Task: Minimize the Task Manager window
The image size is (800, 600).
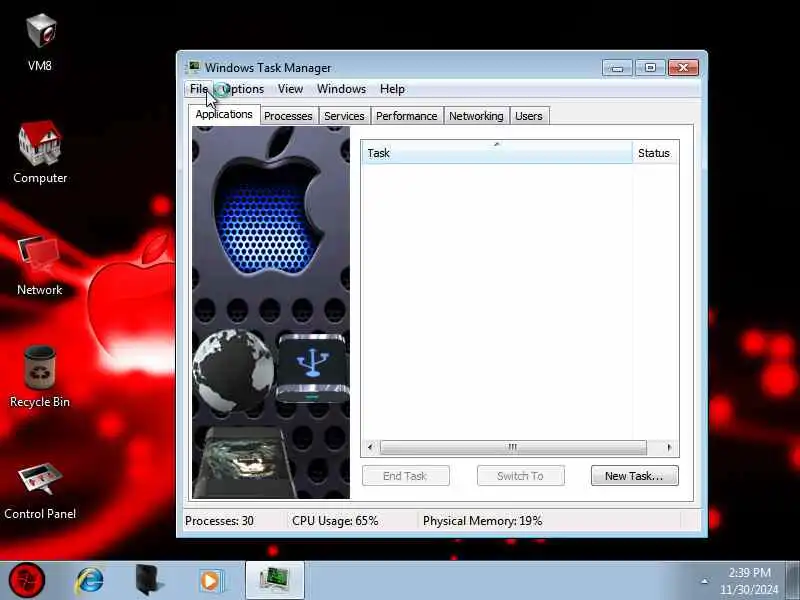Action: pyautogui.click(x=617, y=67)
